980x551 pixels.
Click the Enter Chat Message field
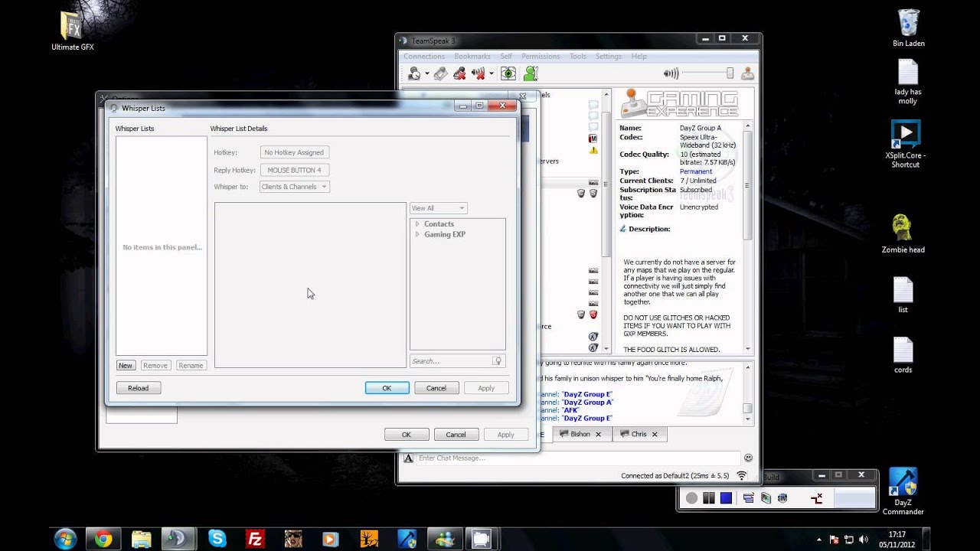click(x=578, y=458)
